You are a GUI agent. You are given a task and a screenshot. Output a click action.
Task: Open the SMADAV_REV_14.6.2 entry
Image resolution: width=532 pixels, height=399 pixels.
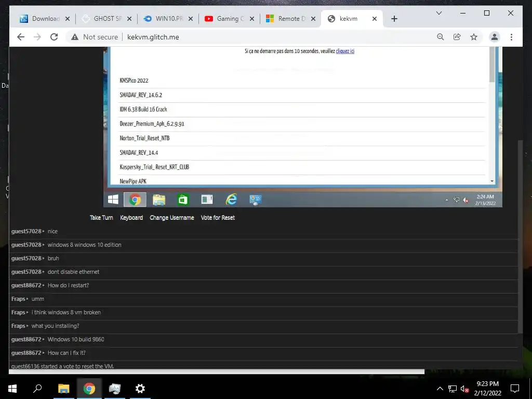tap(141, 95)
